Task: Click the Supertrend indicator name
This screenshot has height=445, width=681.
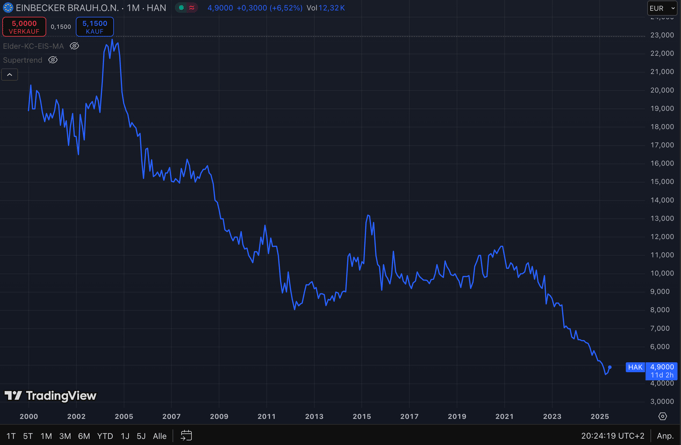Action: click(23, 60)
